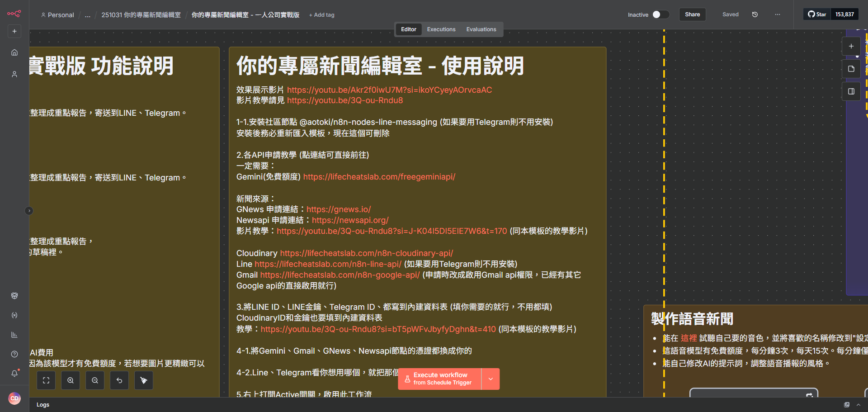Click the Share button
The height and width of the screenshot is (412, 868).
pos(692,14)
